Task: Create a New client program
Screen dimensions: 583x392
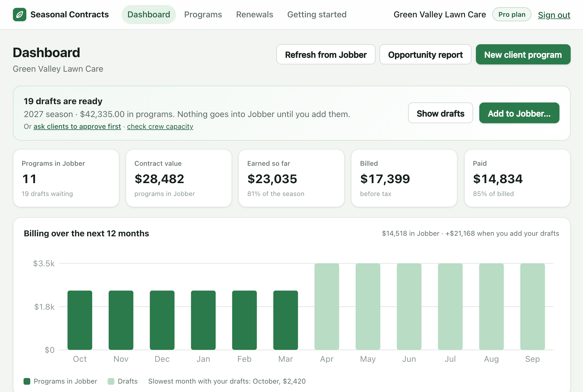Action: (523, 55)
